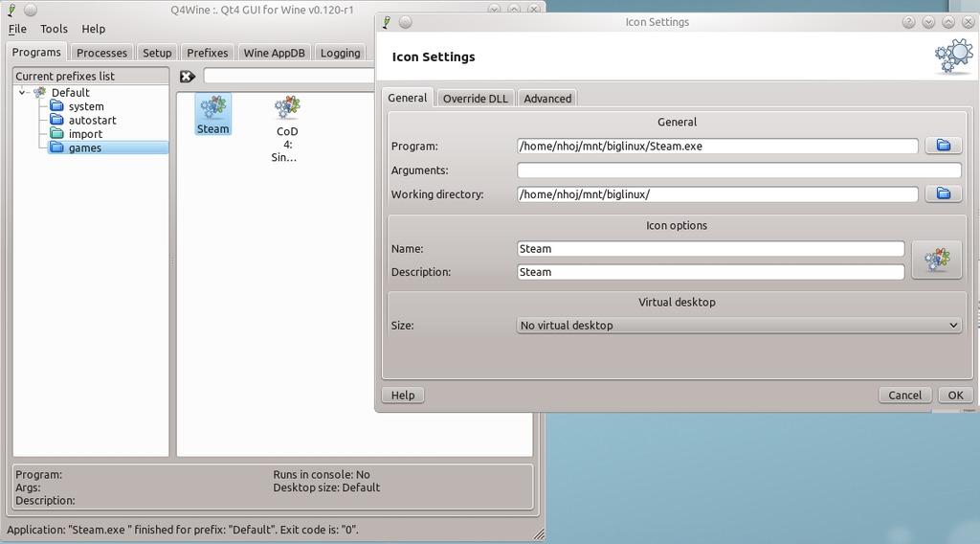Select the import folder in tree
This screenshot has height=544, width=980.
point(84,134)
